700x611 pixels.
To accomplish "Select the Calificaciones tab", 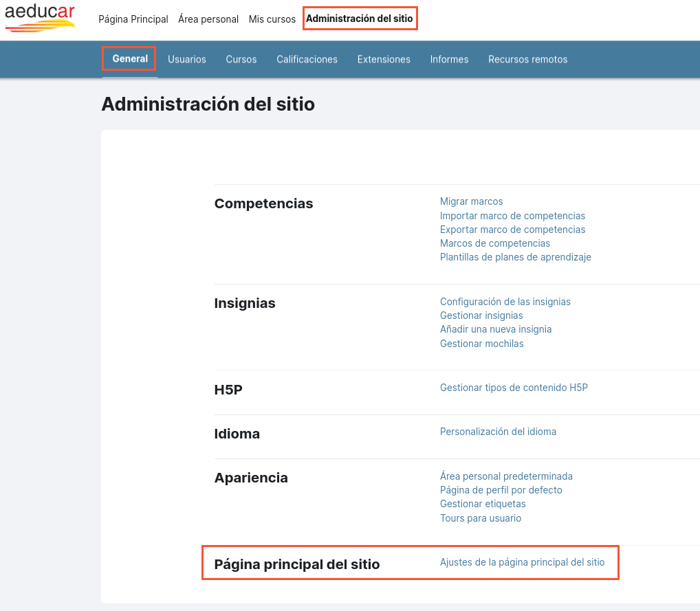I will pos(307,59).
